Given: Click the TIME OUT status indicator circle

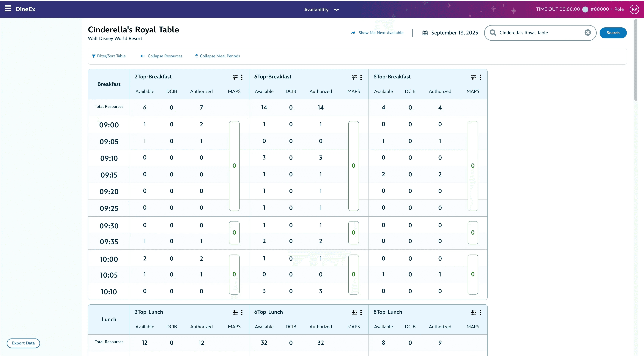Looking at the screenshot, I should (x=585, y=9).
